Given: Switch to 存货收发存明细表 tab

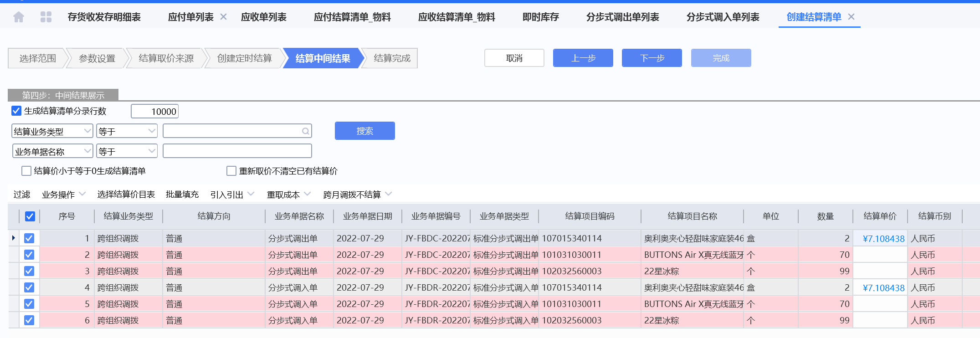Looking at the screenshot, I should point(104,17).
